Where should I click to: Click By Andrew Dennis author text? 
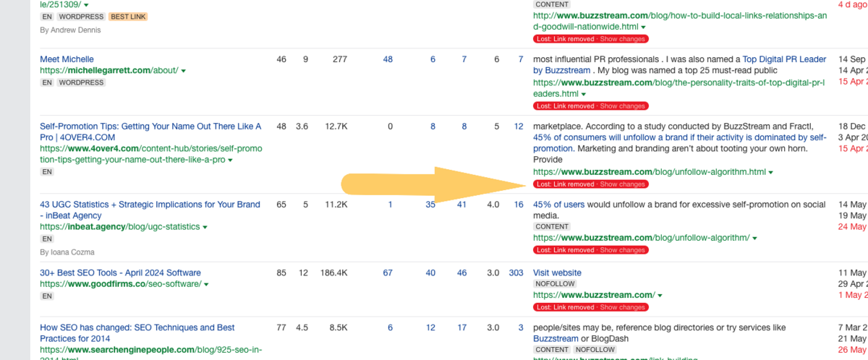click(71, 30)
